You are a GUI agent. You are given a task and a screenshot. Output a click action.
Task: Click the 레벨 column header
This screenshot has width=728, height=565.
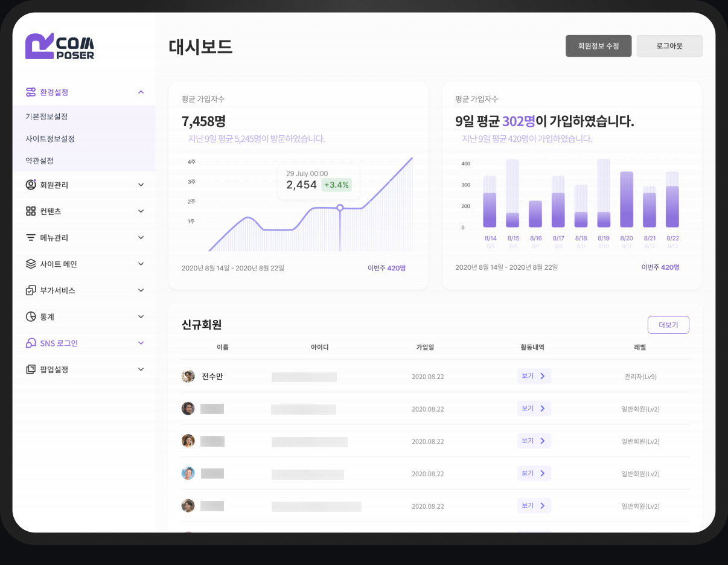point(640,347)
